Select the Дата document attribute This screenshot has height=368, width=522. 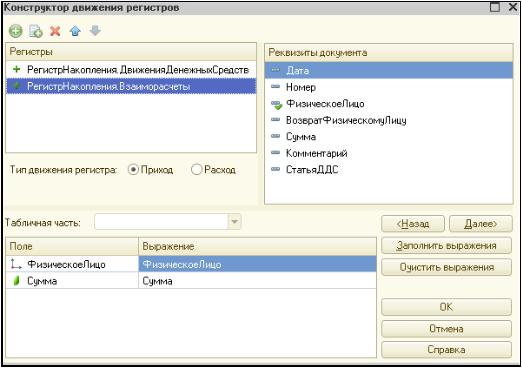pos(389,70)
